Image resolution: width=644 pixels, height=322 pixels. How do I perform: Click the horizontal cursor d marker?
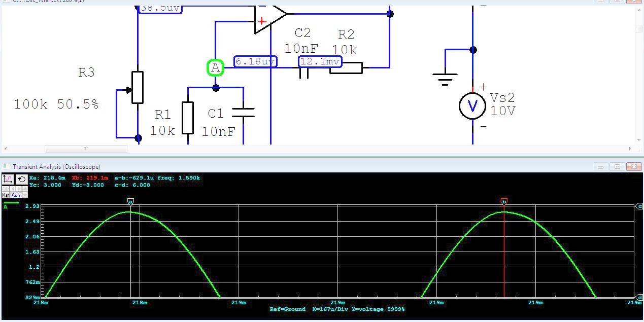coord(639,297)
